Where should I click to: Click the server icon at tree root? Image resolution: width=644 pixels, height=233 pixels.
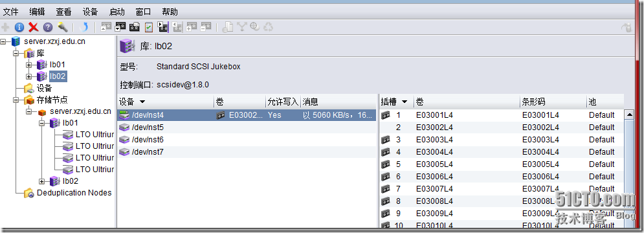click(x=16, y=41)
